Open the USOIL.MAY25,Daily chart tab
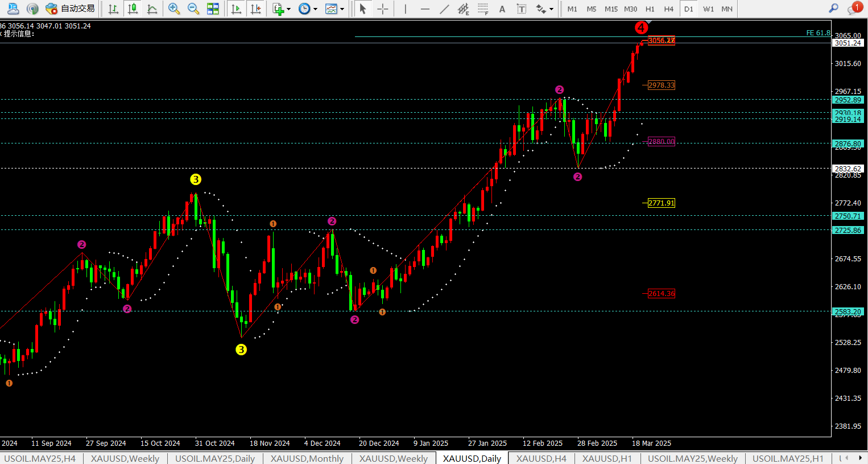 click(214, 458)
